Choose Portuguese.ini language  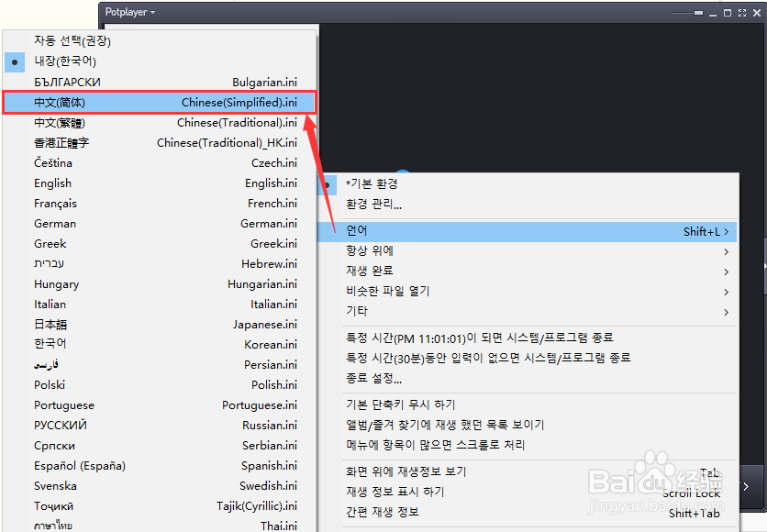(x=160, y=405)
